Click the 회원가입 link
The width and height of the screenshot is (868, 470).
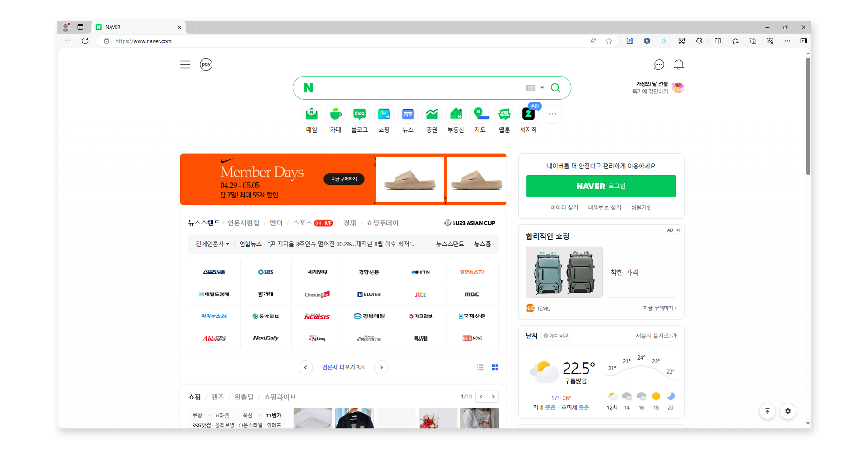coord(641,207)
